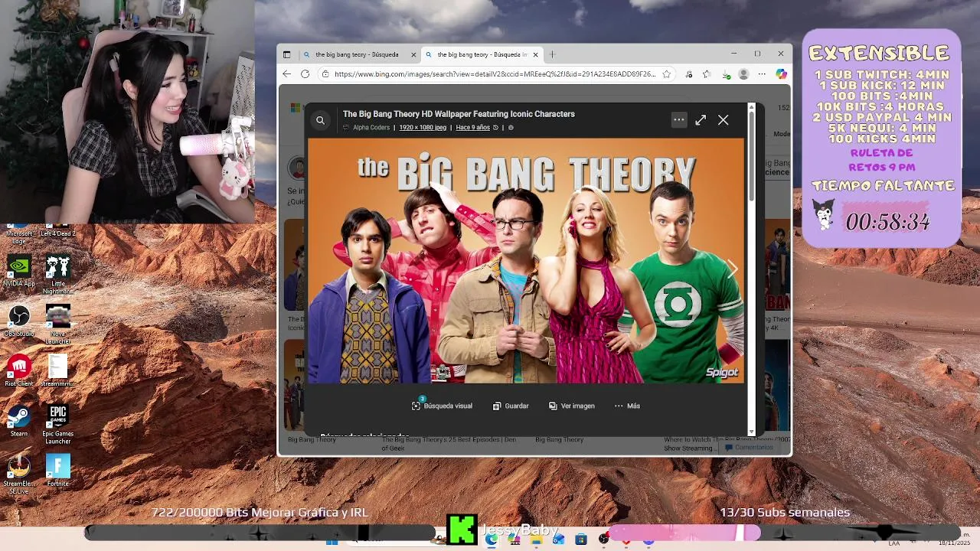Close the active Bing images tab

[x=536, y=55]
